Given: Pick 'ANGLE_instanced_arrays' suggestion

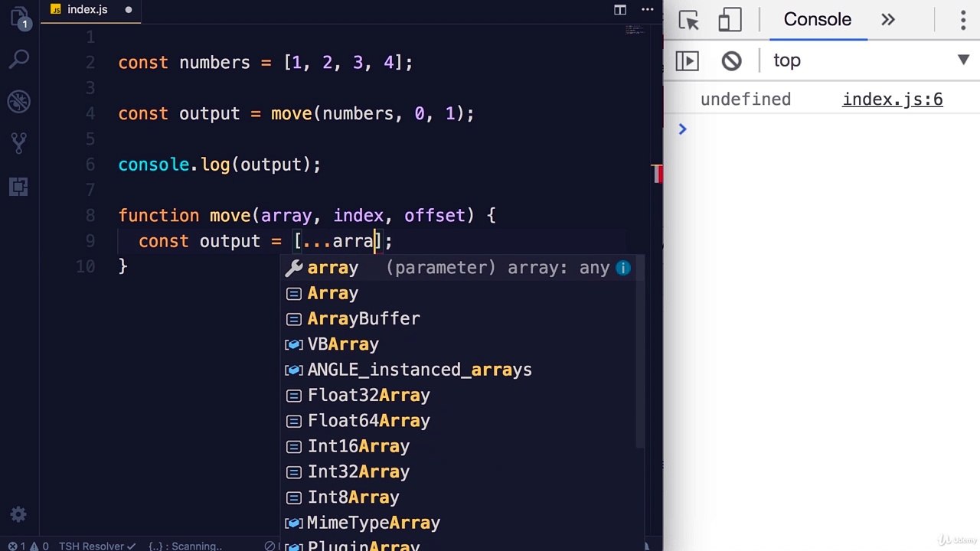Looking at the screenshot, I should (x=457, y=370).
